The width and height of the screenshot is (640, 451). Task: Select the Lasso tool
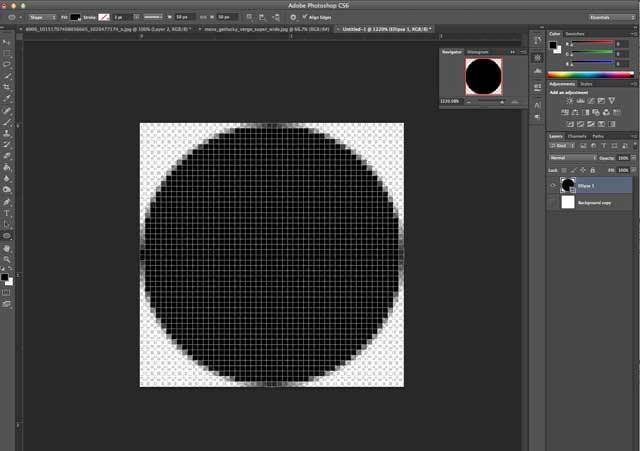click(x=7, y=64)
